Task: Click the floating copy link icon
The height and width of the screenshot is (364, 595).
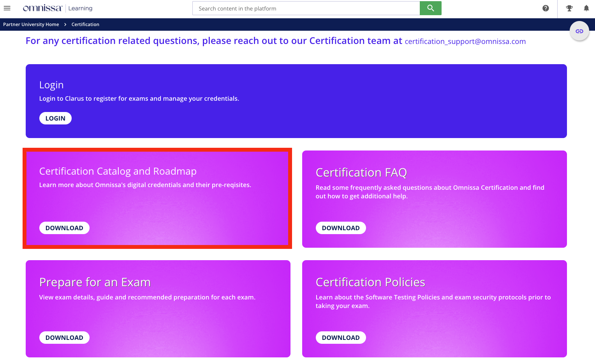Action: (x=579, y=31)
